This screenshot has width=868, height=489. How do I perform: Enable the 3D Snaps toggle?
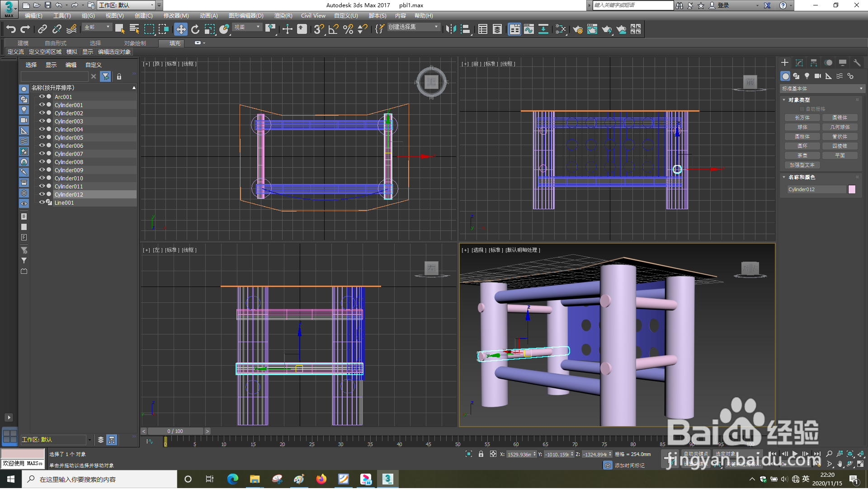click(318, 30)
